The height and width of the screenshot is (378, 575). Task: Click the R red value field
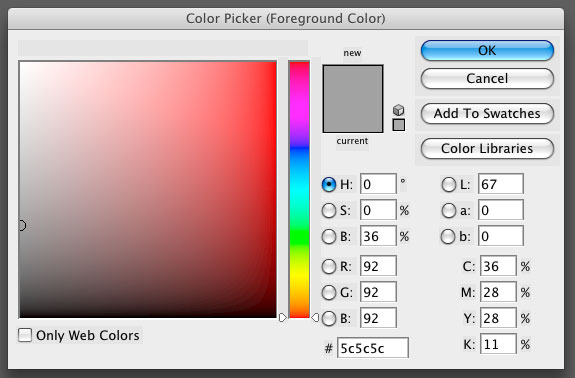tap(378, 266)
